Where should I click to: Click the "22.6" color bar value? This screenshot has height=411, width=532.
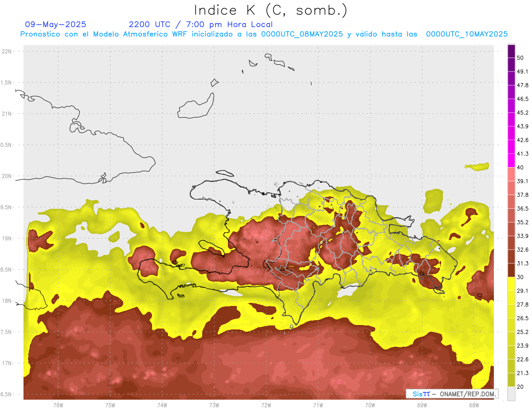(x=523, y=360)
